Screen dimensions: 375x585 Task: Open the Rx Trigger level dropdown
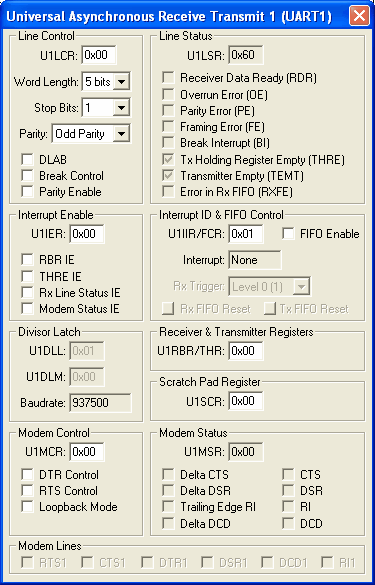pos(301,287)
